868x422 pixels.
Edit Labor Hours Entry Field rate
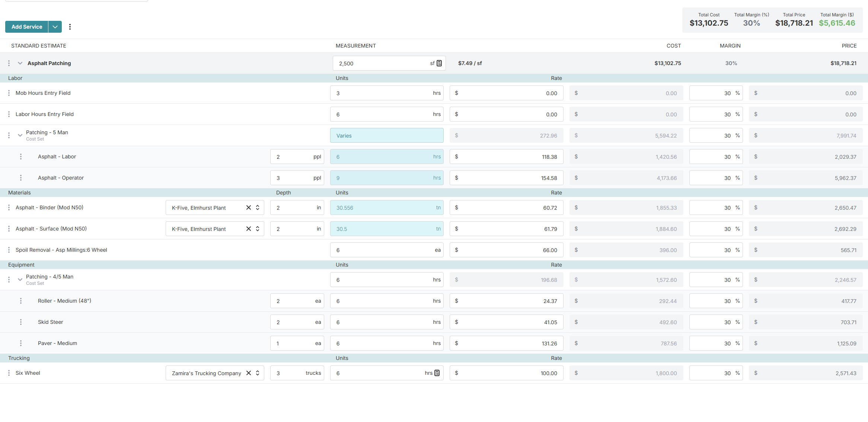pos(506,114)
